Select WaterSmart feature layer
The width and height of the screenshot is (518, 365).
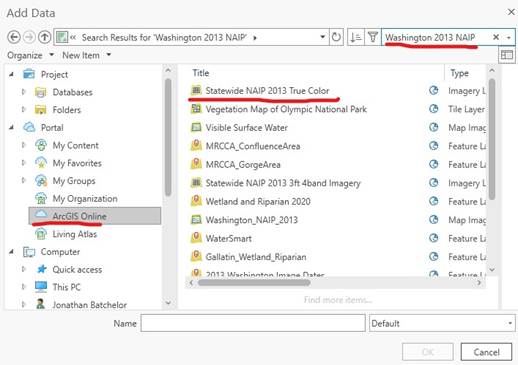pyautogui.click(x=229, y=238)
